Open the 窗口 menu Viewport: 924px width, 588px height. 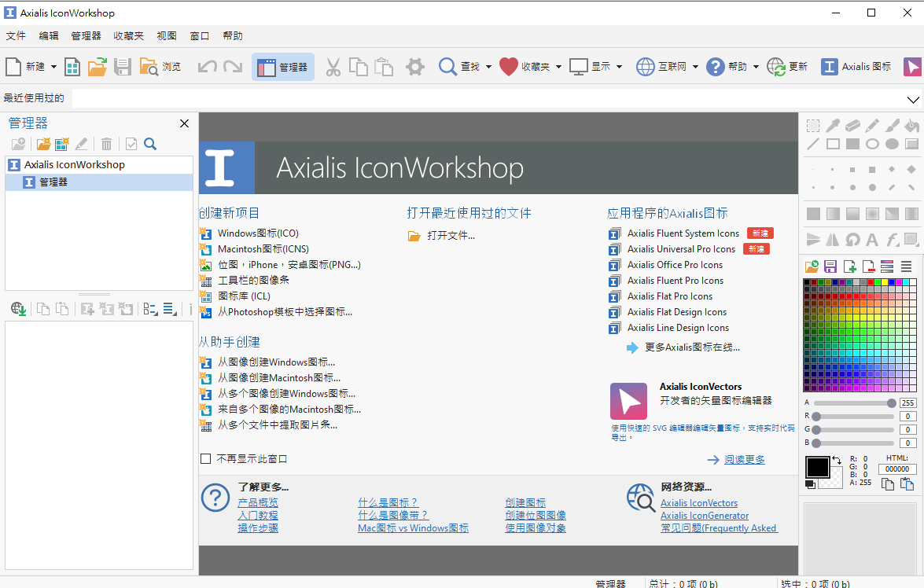pos(200,36)
